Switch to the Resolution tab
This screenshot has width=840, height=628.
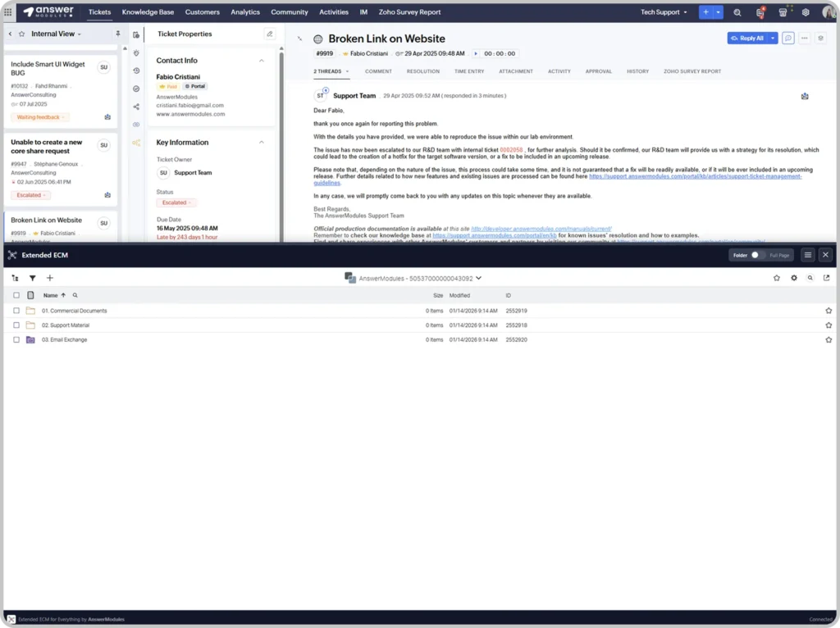pos(422,71)
